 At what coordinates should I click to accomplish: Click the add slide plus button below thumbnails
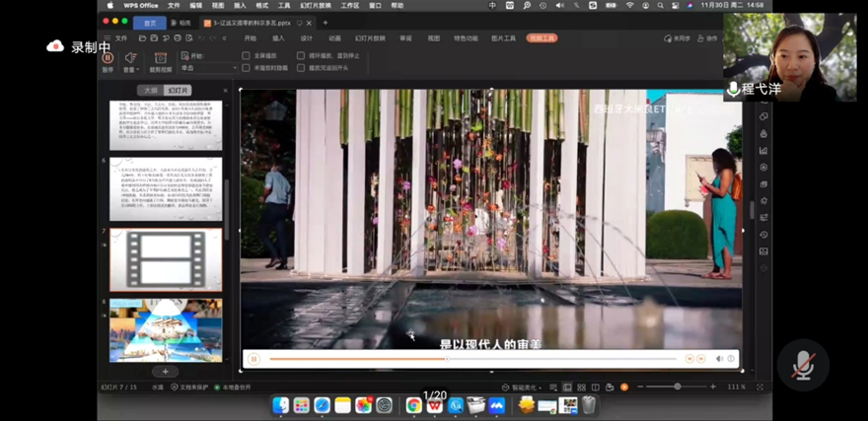165,372
